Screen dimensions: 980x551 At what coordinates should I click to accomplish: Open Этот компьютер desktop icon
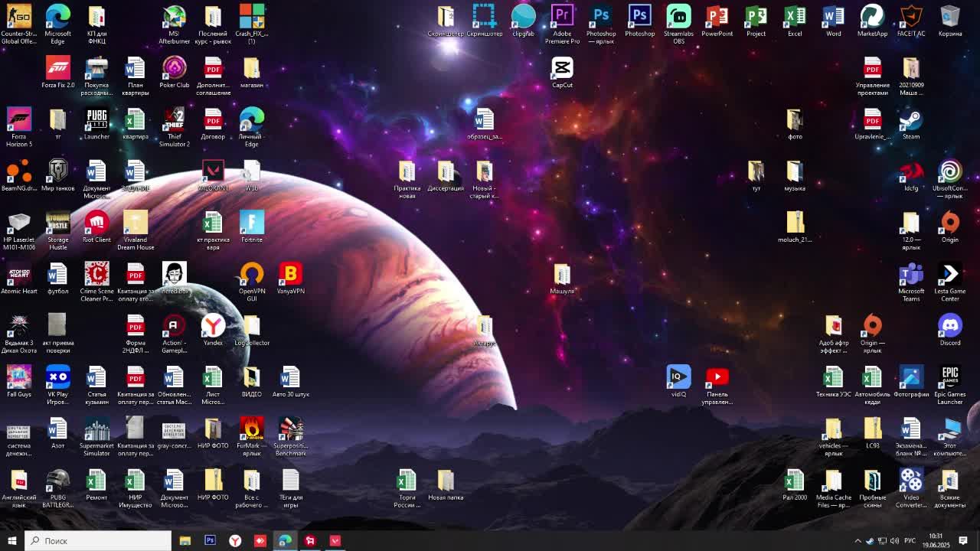point(949,436)
